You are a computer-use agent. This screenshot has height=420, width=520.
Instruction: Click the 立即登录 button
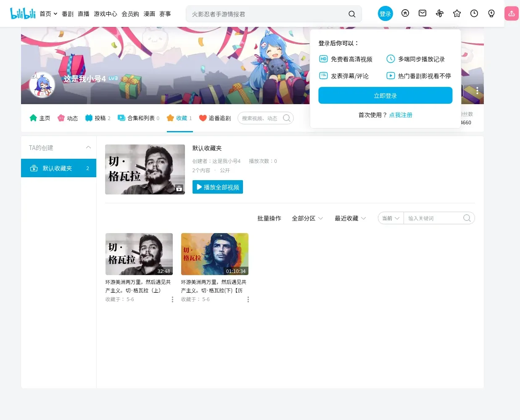pyautogui.click(x=385, y=95)
